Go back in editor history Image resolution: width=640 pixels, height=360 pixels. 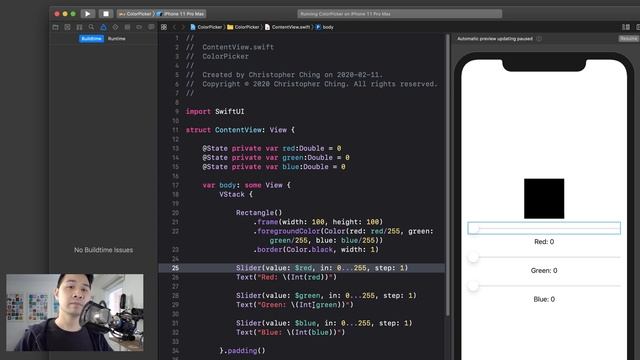pos(174,27)
